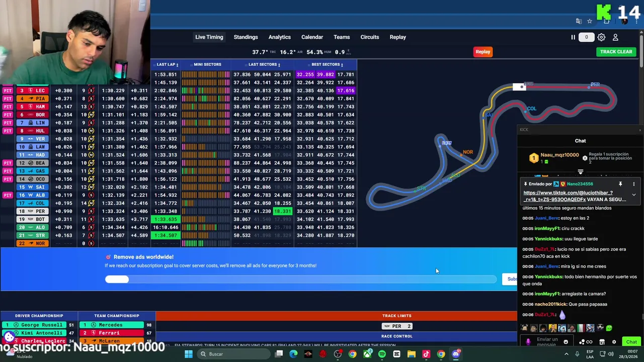Open Microsoft Edge from the taskbar
The width and height of the screenshot is (644, 362).
click(293, 354)
